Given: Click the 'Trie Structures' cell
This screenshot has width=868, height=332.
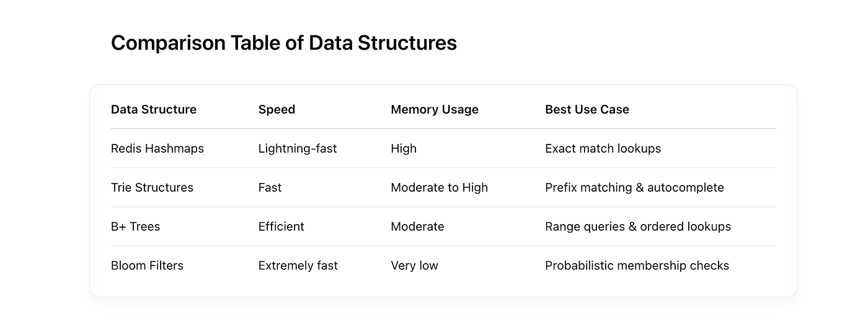Looking at the screenshot, I should (152, 187).
